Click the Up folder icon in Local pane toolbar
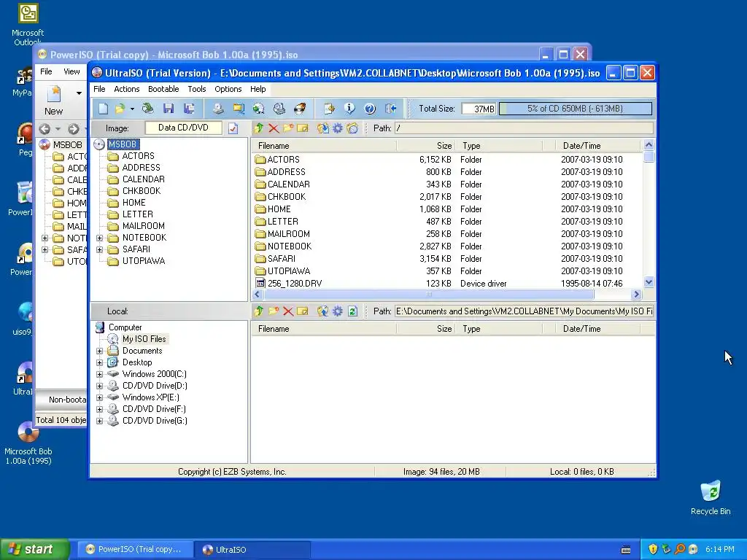This screenshot has width=747, height=560. click(259, 311)
